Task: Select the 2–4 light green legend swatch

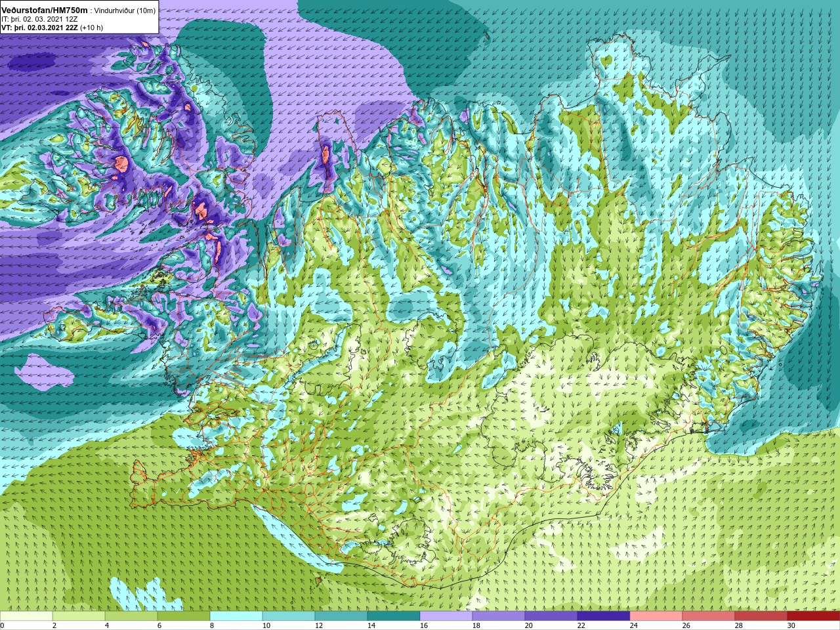Action: click(x=79, y=616)
